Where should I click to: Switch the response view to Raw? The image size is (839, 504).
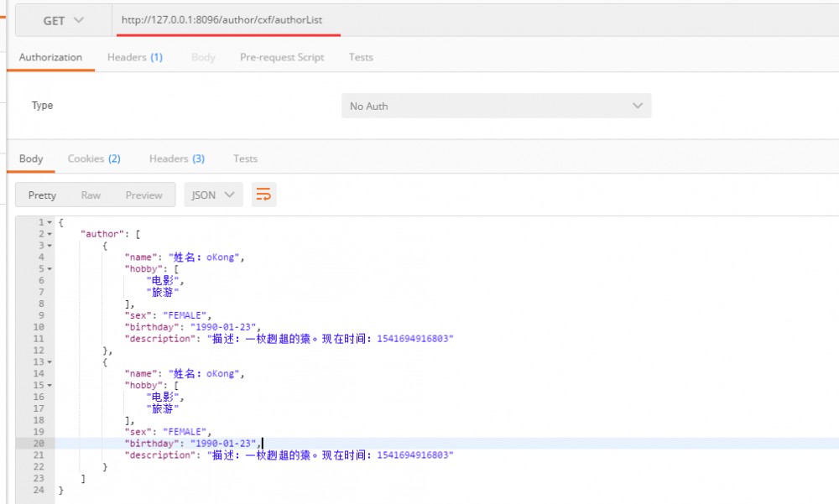[91, 194]
